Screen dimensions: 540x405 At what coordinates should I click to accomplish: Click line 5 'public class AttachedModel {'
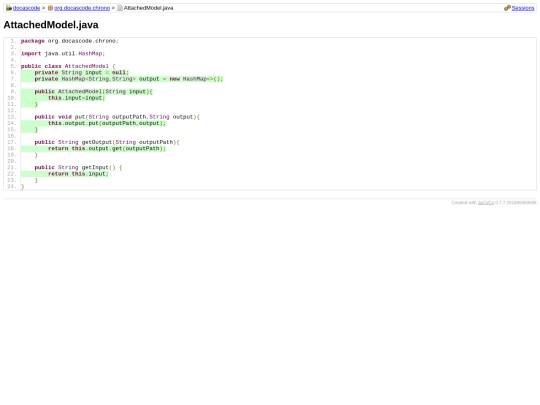(x=68, y=66)
